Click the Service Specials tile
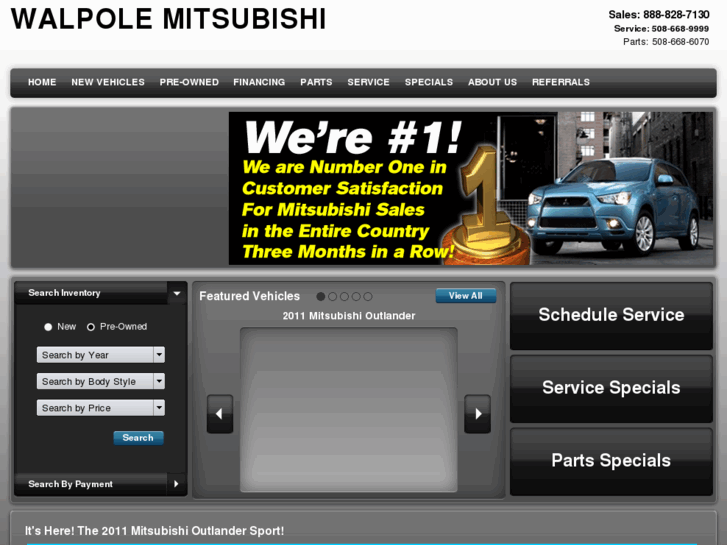727x545 pixels. coord(611,389)
